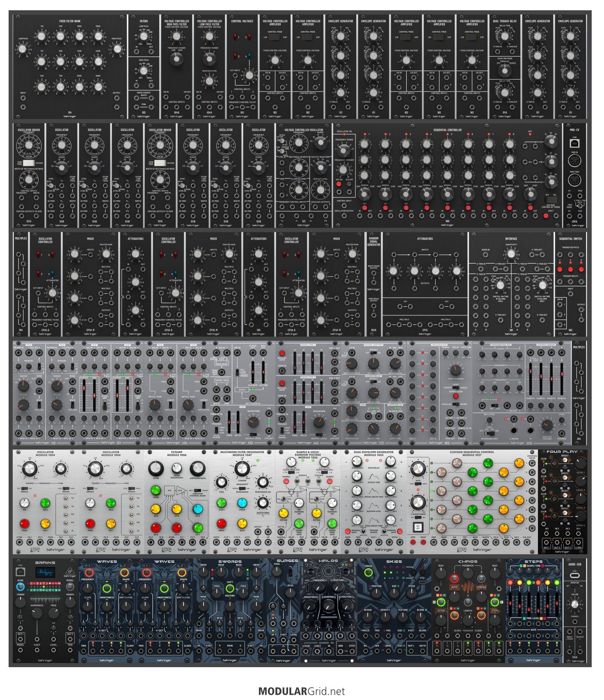Screen dimensions: 604x700
Task: Click the green Freeze button on Skies
Action: click(x=368, y=572)
